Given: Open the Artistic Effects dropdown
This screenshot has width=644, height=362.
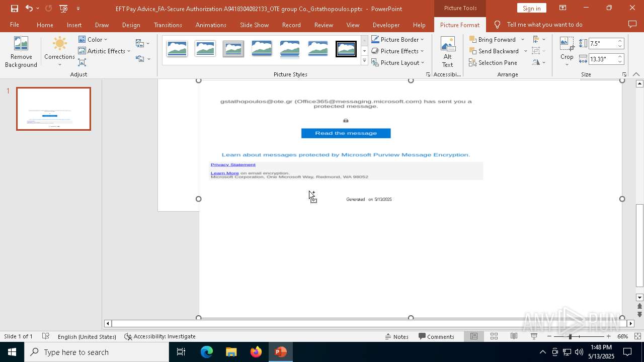Looking at the screenshot, I should [104, 51].
